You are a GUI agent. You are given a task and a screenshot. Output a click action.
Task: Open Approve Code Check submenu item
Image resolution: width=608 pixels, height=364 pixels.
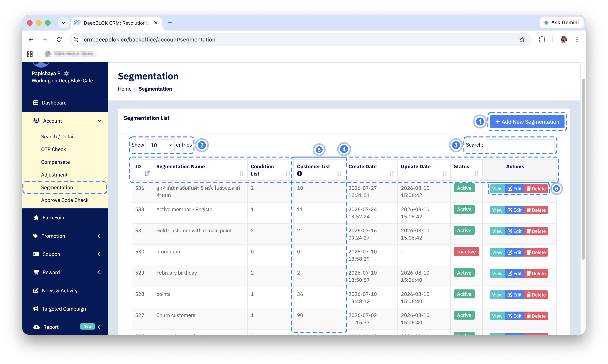coord(65,200)
